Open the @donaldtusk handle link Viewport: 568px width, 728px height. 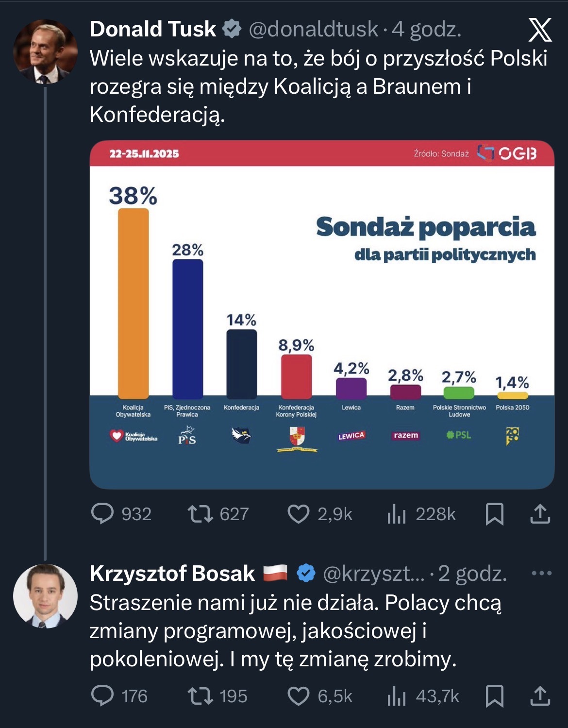point(313,29)
